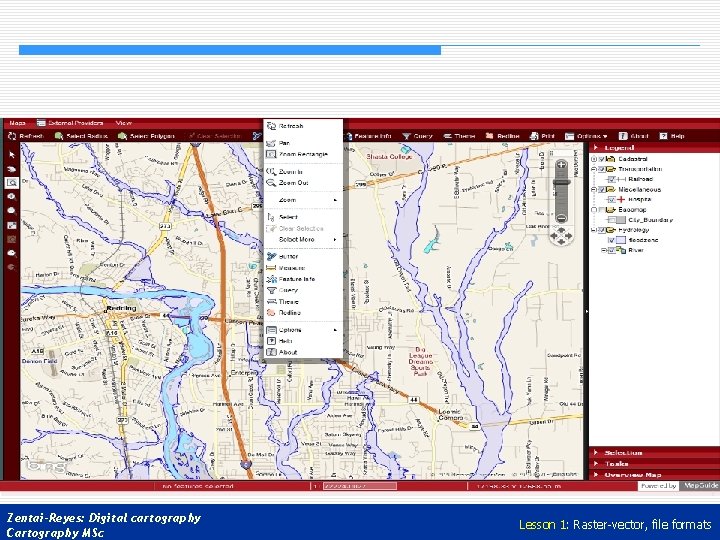This screenshot has height=540, width=720.
Task: Open the Zoom submenu in the context menu
Action: click(x=304, y=200)
